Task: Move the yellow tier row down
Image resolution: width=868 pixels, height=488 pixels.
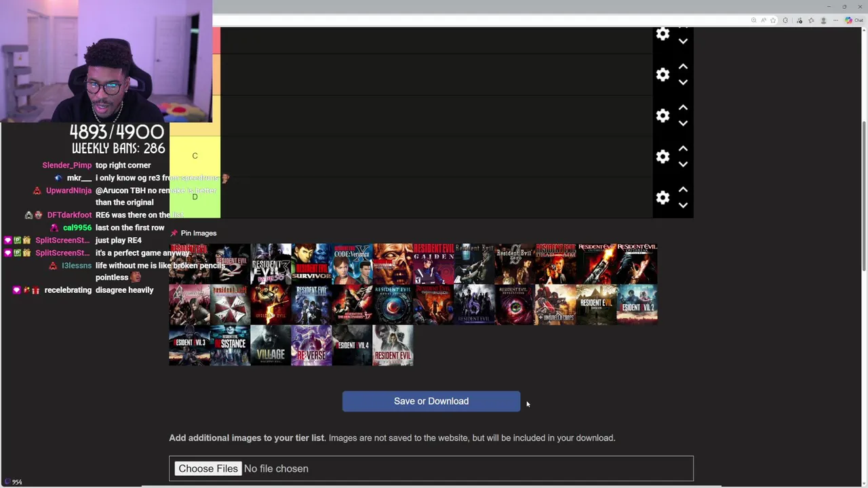Action: click(683, 123)
